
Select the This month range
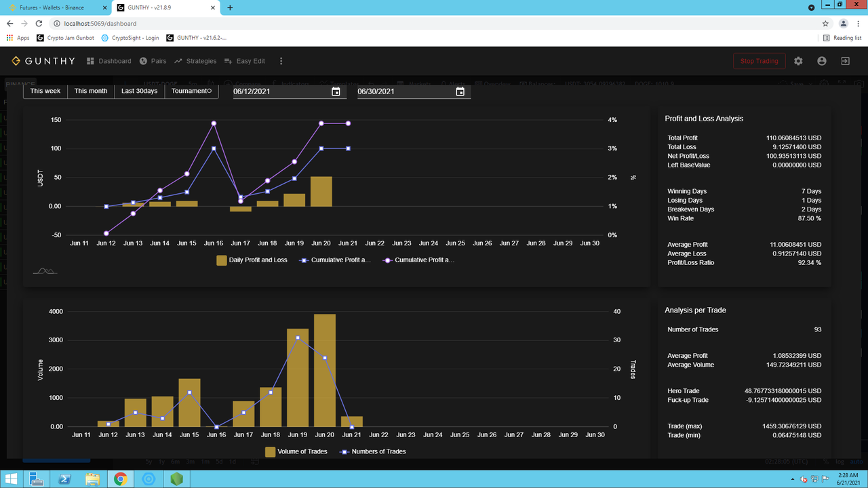tap(91, 91)
